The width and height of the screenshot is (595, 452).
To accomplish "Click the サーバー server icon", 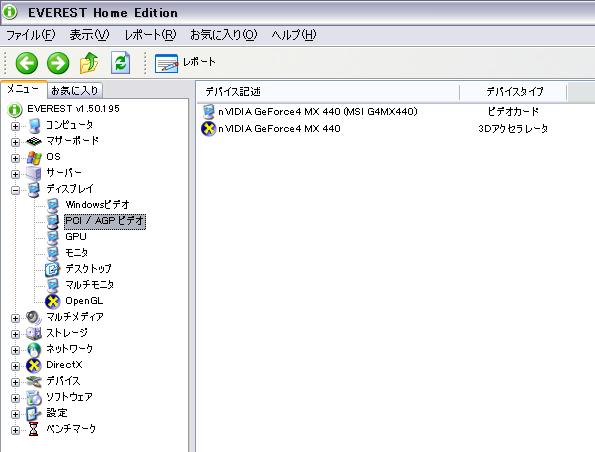I will [34, 173].
